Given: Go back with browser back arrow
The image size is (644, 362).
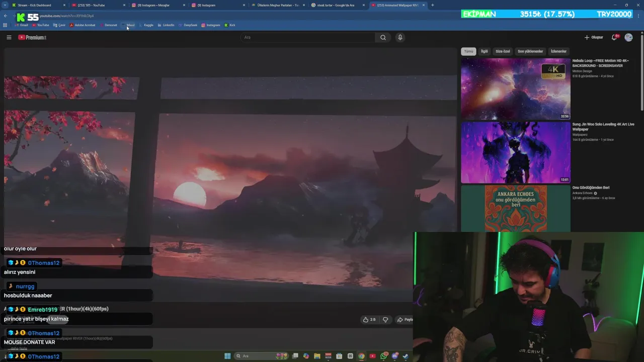Looking at the screenshot, I should tap(5, 16).
